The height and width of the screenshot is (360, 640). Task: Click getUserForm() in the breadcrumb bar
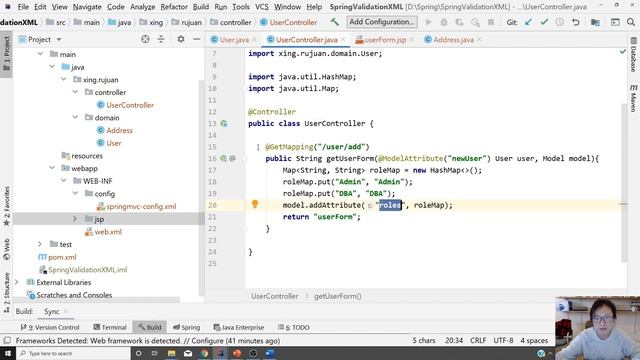[338, 296]
